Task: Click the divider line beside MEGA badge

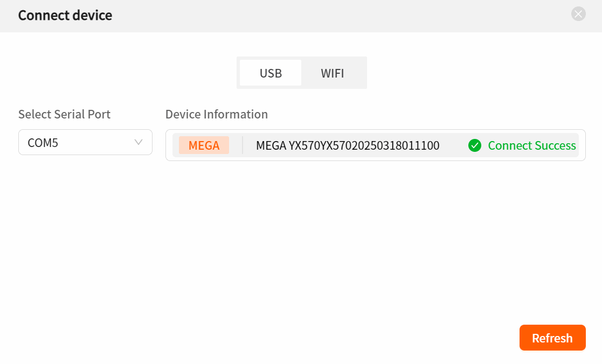Action: pos(243,145)
